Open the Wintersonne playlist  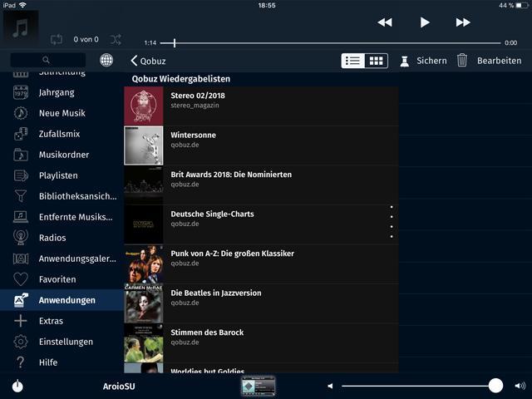261,145
